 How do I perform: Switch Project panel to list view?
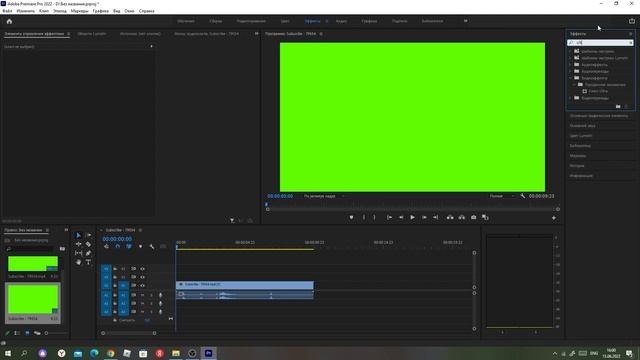17,333
